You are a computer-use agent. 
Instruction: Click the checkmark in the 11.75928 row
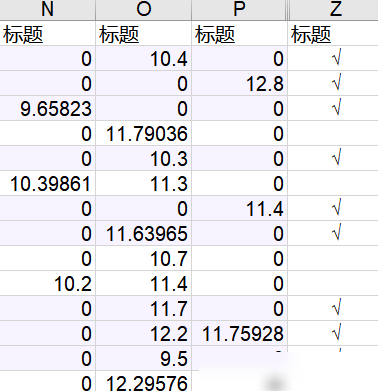point(337,333)
